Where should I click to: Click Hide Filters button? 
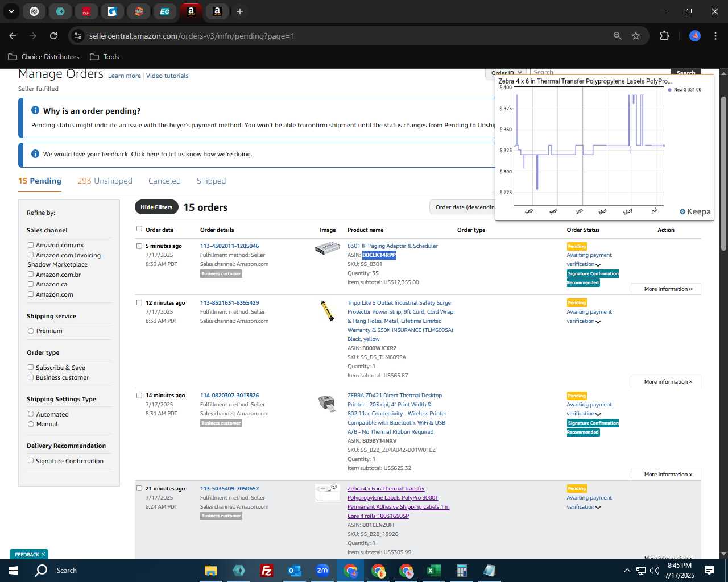click(156, 207)
